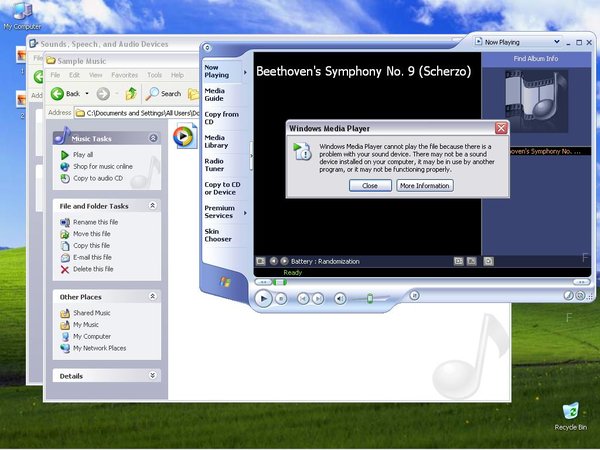The image size is (600, 450).
Task: Mute the Media Player sound
Action: [x=340, y=298]
